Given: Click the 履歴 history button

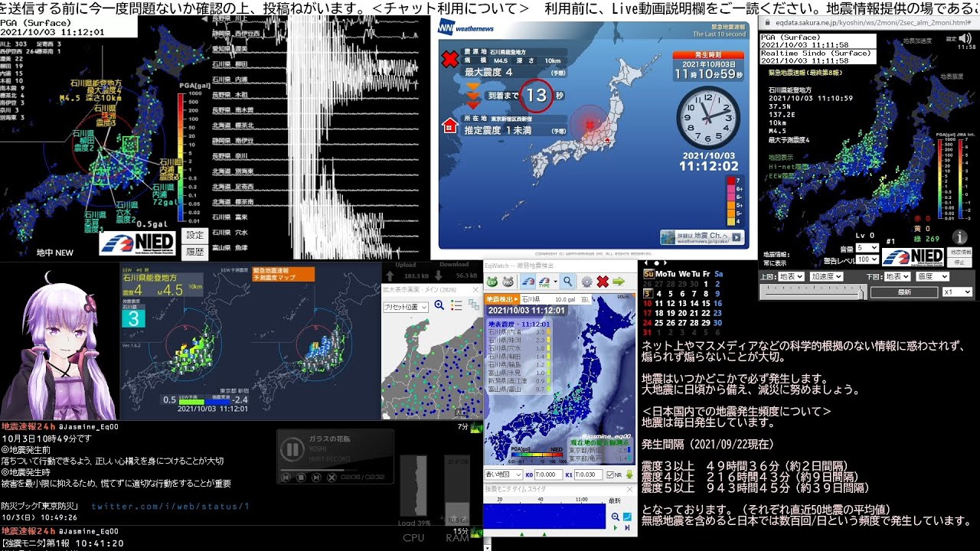Looking at the screenshot, I should point(194,251).
